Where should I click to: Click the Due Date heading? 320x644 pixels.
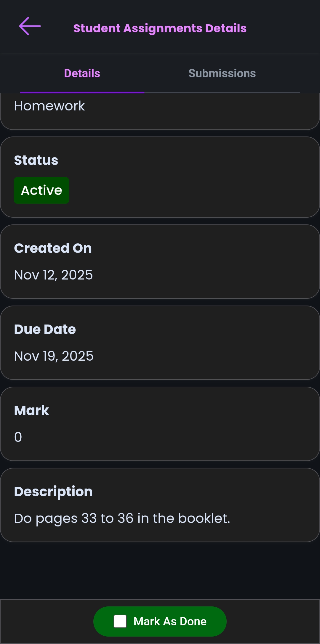point(45,329)
